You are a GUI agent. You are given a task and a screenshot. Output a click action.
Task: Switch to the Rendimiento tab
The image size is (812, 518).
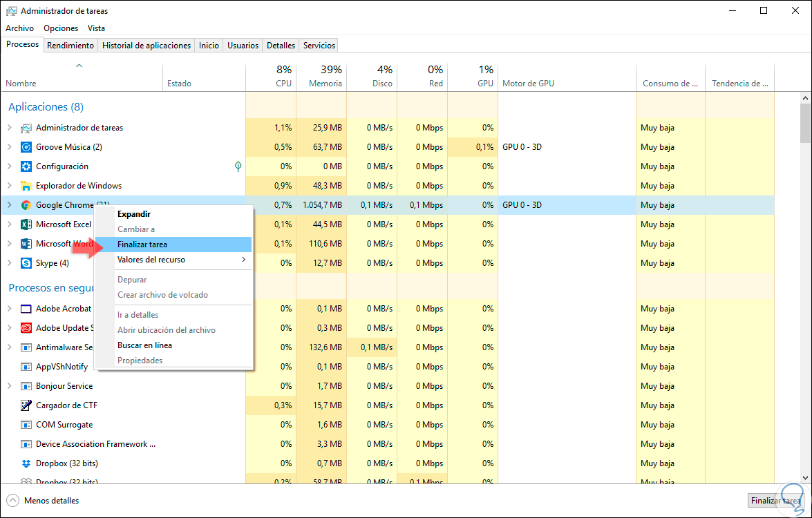[70, 46]
